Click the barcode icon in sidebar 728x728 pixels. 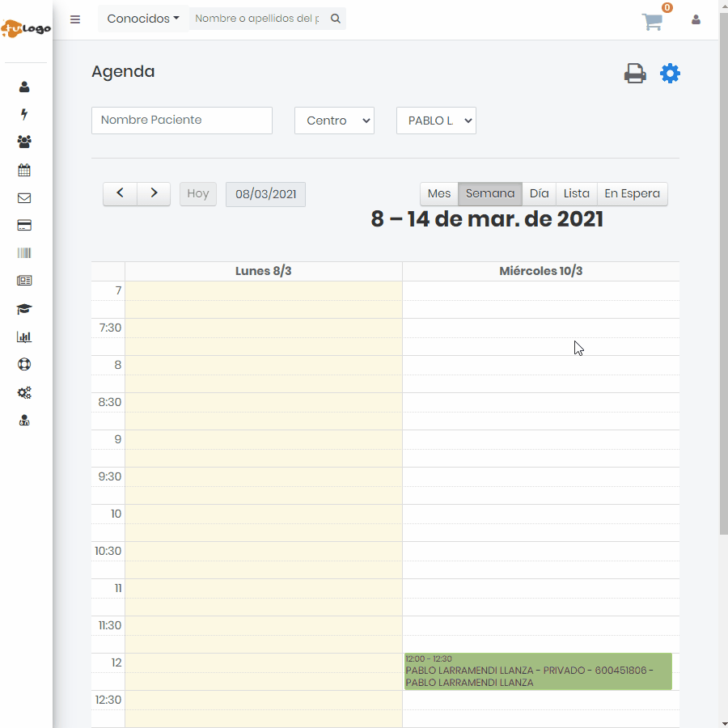tap(24, 253)
